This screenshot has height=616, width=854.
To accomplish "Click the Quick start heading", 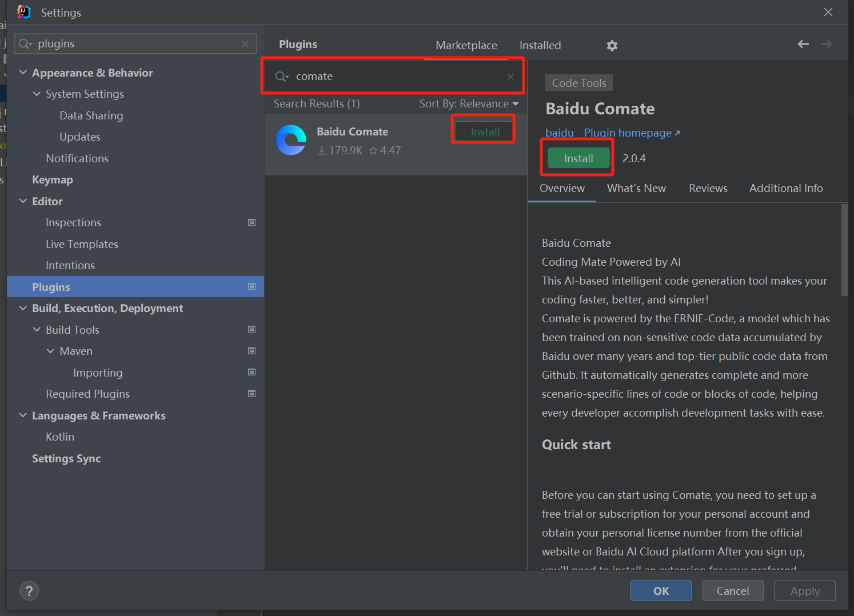I will pos(576,445).
